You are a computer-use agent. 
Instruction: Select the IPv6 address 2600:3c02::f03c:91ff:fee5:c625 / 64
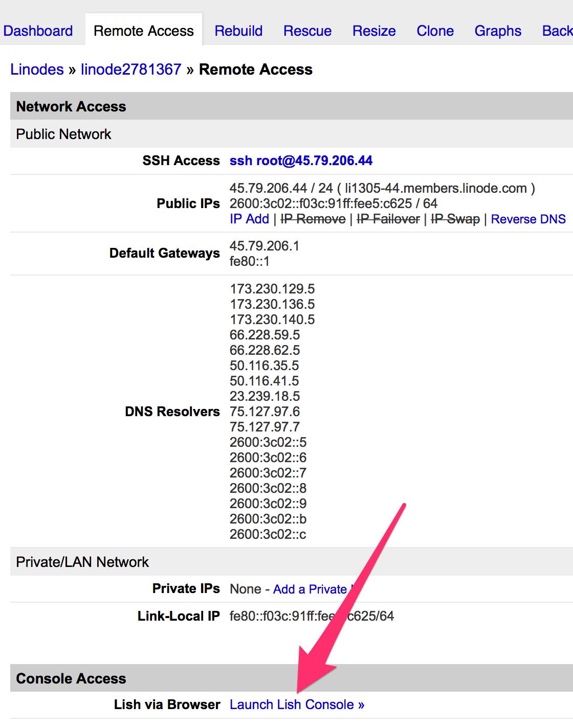point(333,203)
